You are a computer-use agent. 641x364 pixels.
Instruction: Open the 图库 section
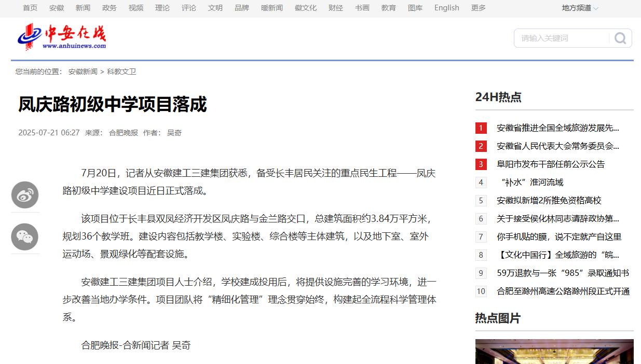tap(415, 8)
